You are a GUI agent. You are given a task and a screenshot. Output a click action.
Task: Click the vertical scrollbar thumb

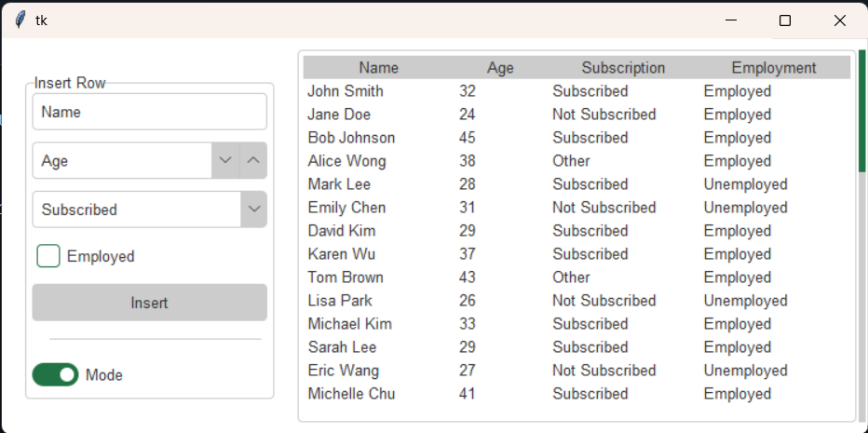pos(862,111)
